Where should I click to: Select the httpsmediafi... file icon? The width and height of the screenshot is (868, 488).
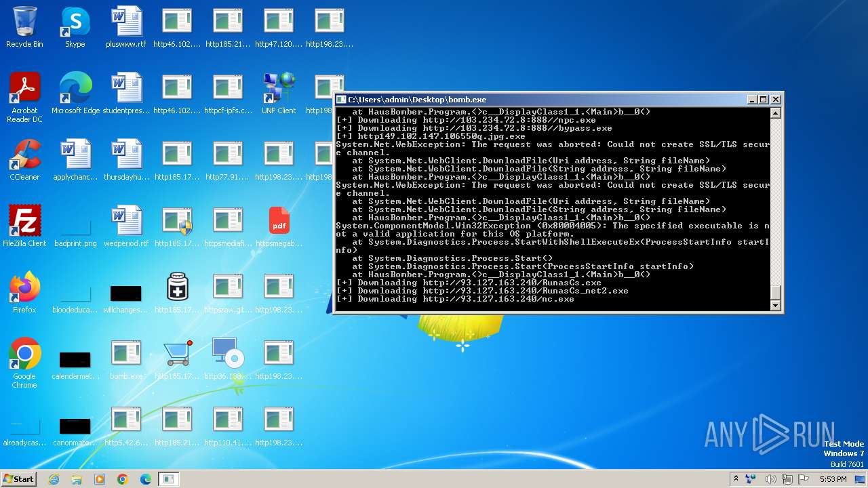coord(228,227)
